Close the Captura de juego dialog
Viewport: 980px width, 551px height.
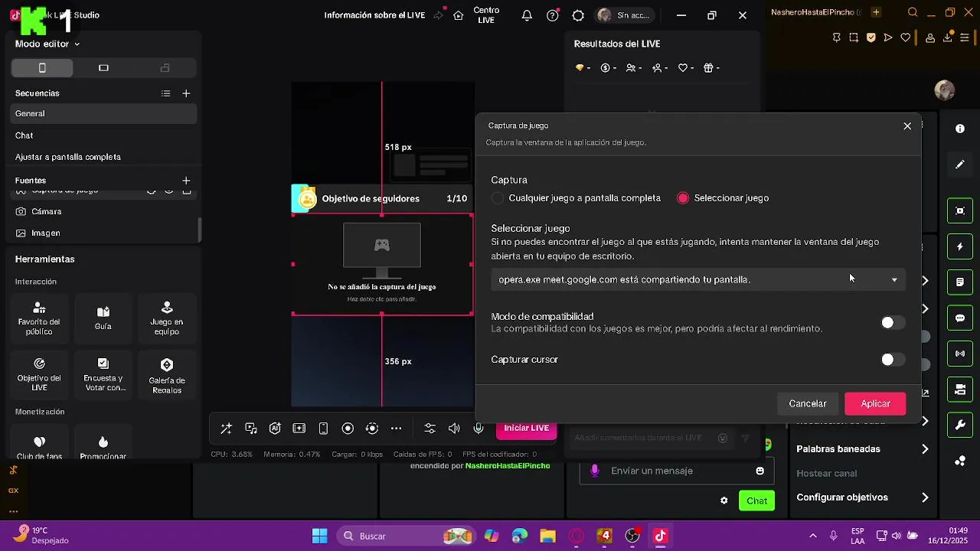[x=907, y=126]
